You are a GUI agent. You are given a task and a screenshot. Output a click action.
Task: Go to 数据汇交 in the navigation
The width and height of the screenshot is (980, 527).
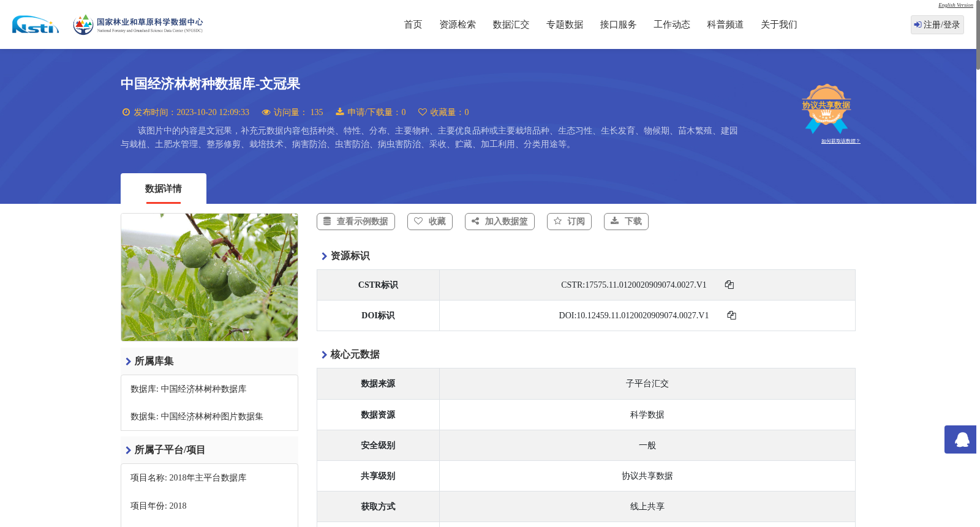point(511,24)
